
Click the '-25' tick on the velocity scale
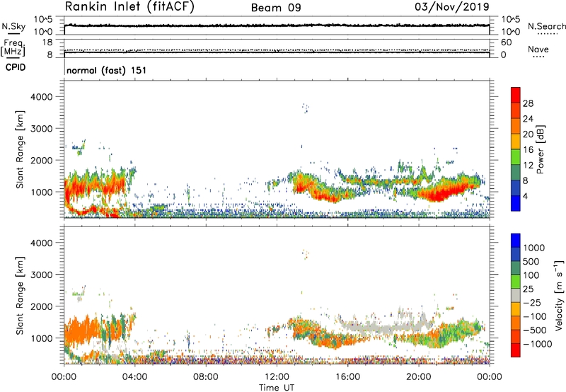coord(532,303)
